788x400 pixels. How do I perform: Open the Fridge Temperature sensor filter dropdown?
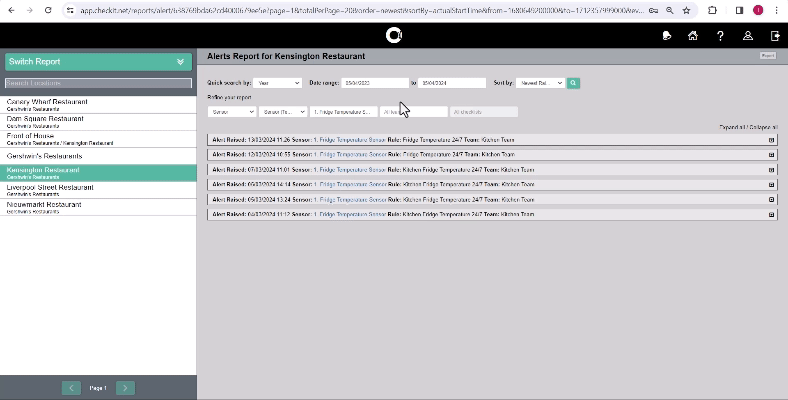342,112
